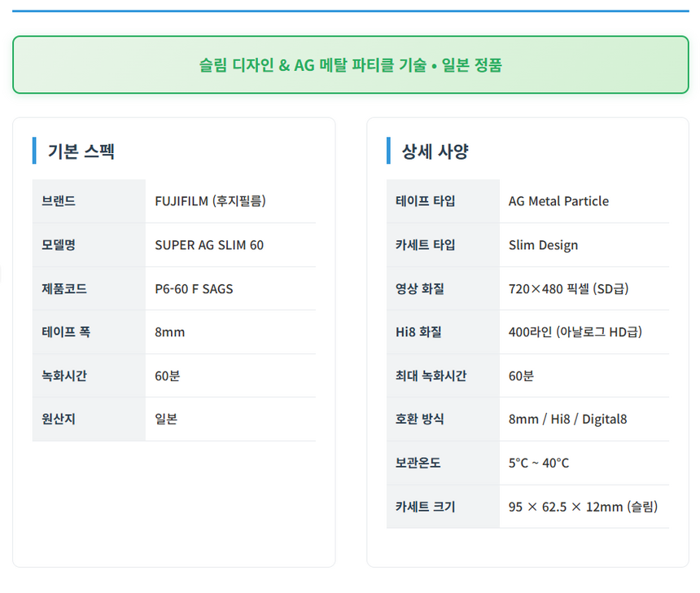Click the SUPER AG SLIM 60 model name
The width and height of the screenshot is (700, 593).
click(209, 245)
